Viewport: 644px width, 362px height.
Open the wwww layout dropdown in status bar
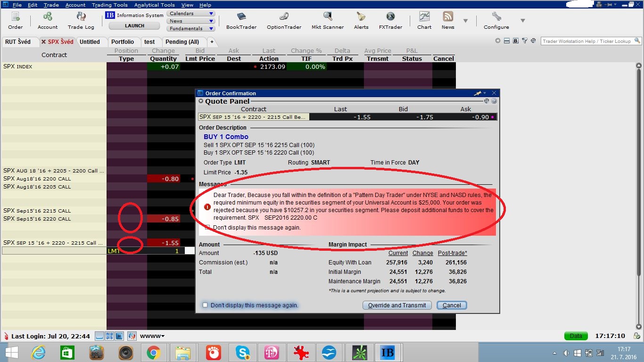pyautogui.click(x=152, y=336)
